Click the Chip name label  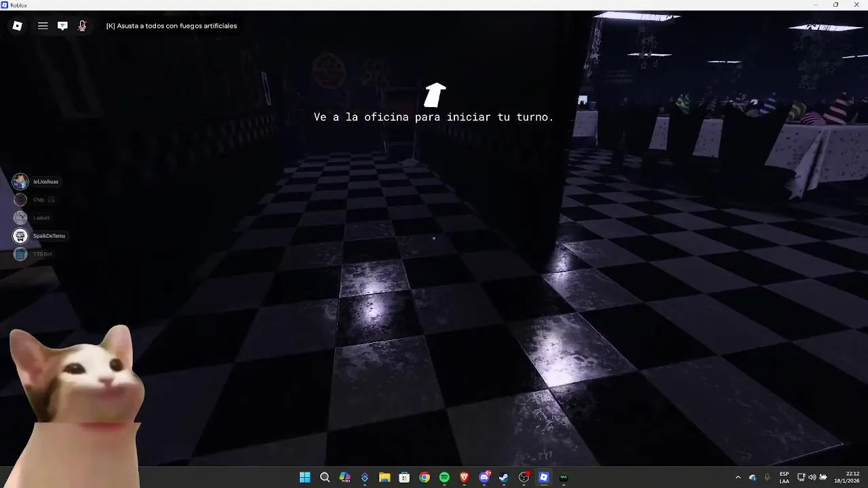[39, 200]
